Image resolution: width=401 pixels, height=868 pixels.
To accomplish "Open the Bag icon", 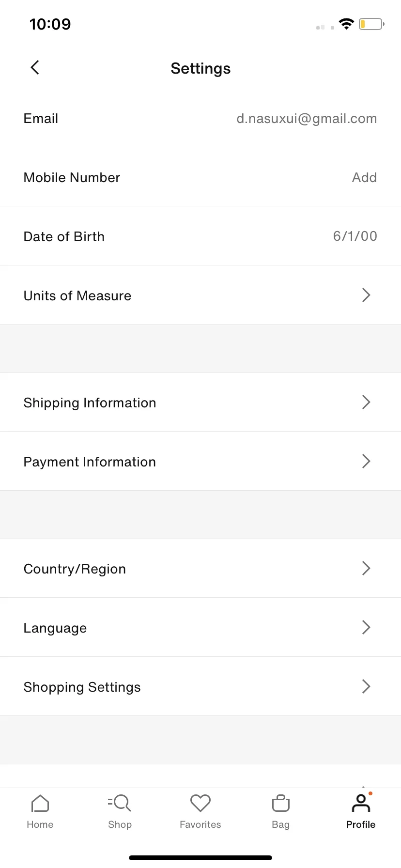I will click(x=281, y=803).
